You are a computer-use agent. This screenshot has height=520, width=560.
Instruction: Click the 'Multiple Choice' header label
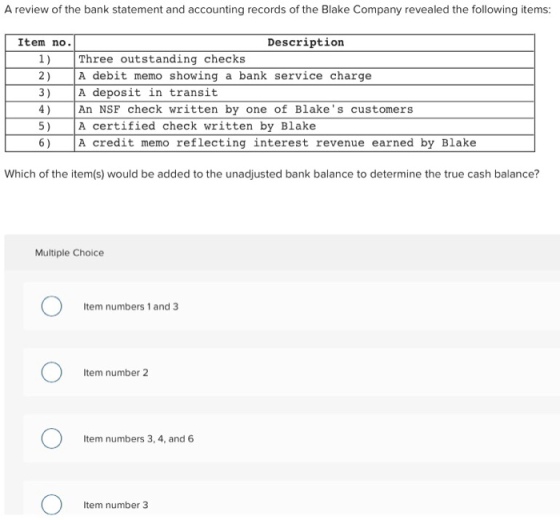[x=69, y=253]
